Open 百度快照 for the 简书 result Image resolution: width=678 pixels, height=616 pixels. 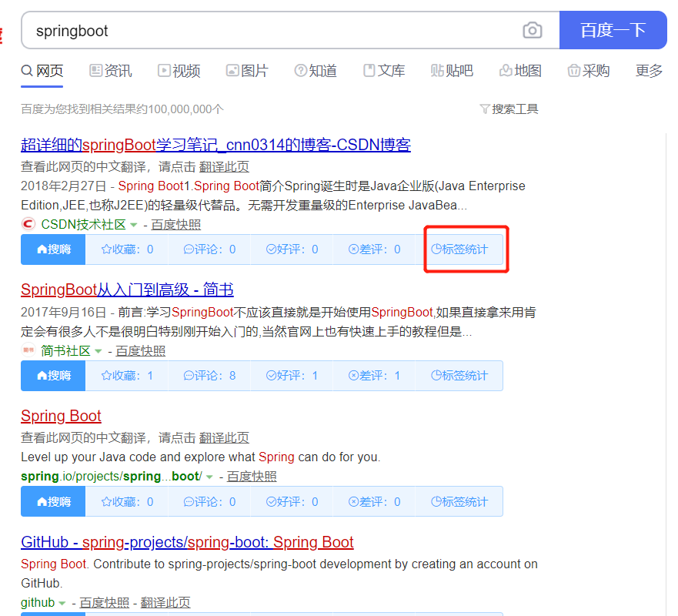(141, 351)
